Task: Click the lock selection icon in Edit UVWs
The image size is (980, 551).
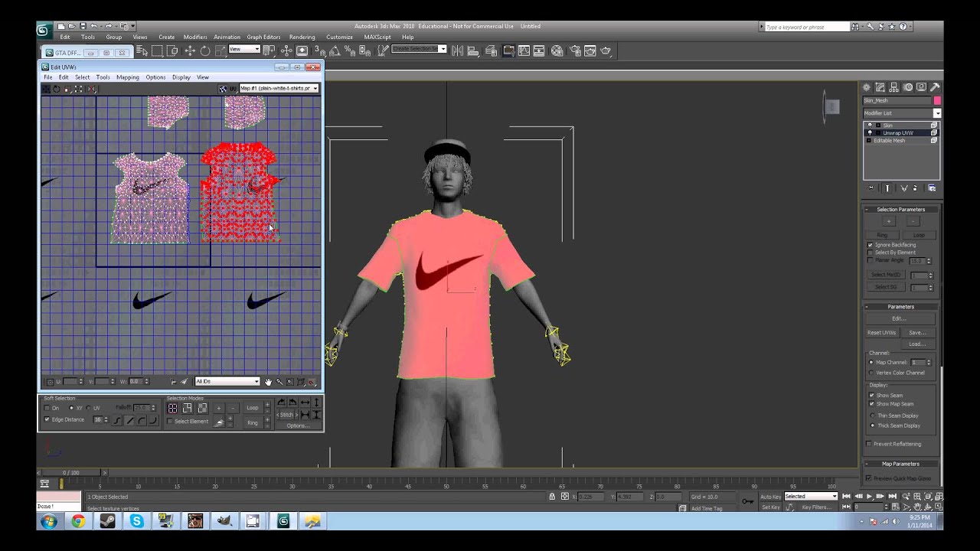Action: (x=173, y=381)
